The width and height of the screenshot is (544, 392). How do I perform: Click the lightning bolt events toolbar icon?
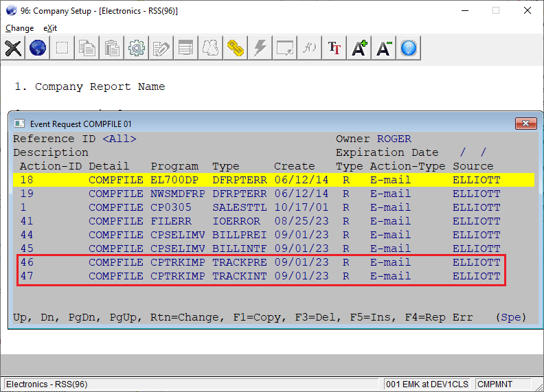(x=260, y=48)
